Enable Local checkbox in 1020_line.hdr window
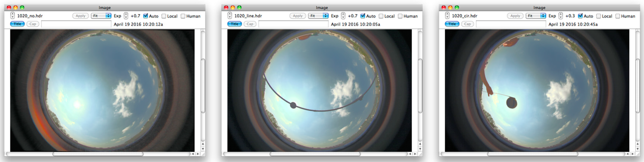644x162 pixels. click(381, 16)
